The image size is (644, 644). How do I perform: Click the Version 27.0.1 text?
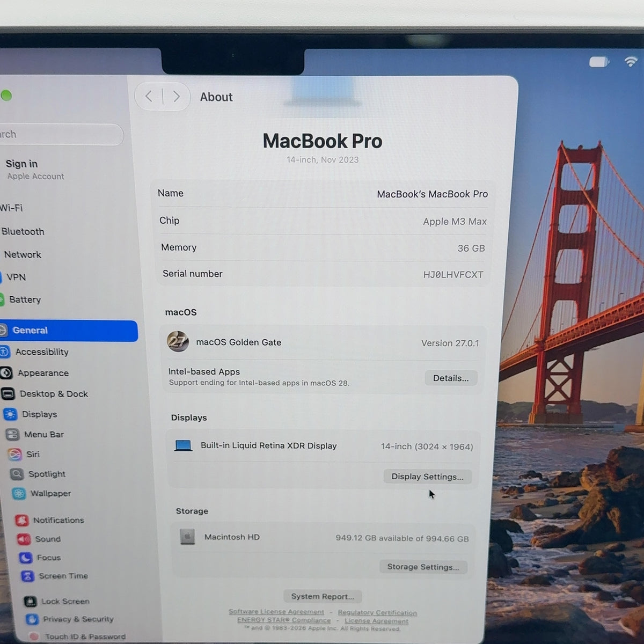click(450, 343)
